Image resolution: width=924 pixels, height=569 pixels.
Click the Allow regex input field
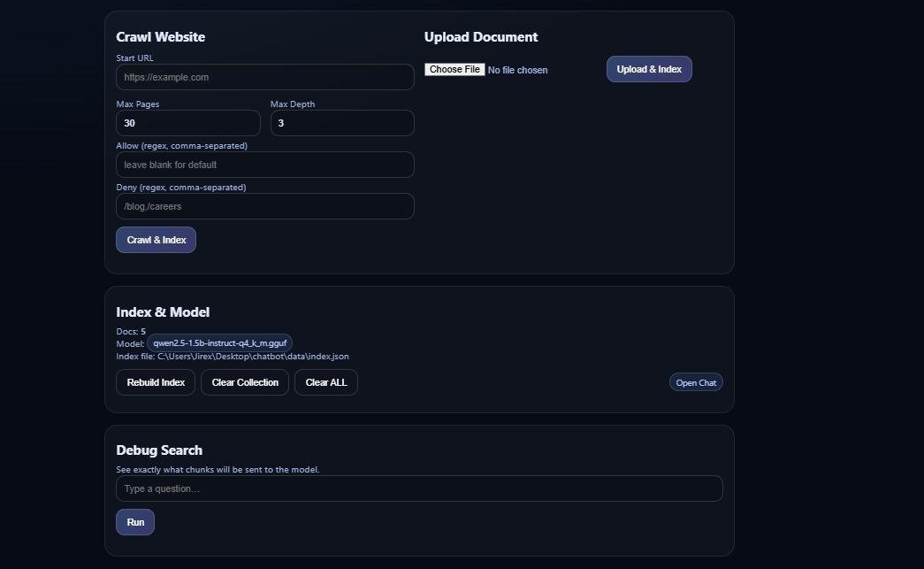264,165
